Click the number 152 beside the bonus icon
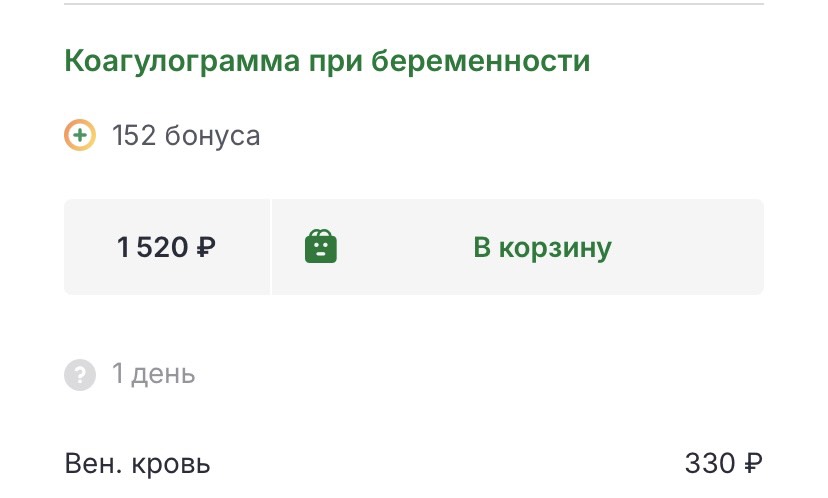This screenshot has width=828, height=498. click(133, 135)
